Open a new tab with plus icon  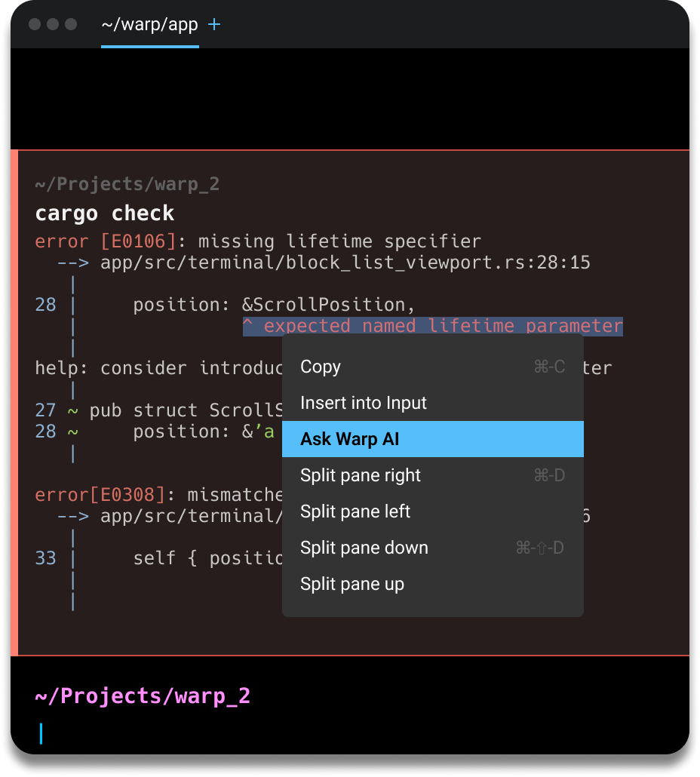[x=214, y=24]
